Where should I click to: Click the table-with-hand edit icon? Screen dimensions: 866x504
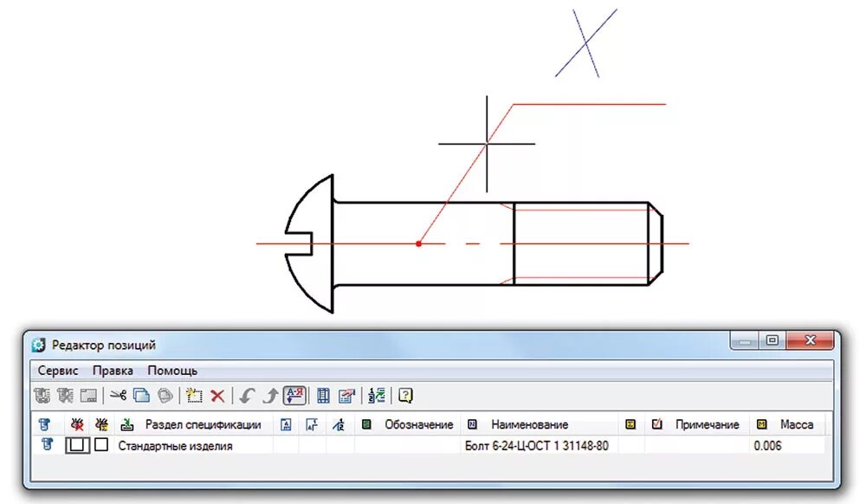[346, 396]
